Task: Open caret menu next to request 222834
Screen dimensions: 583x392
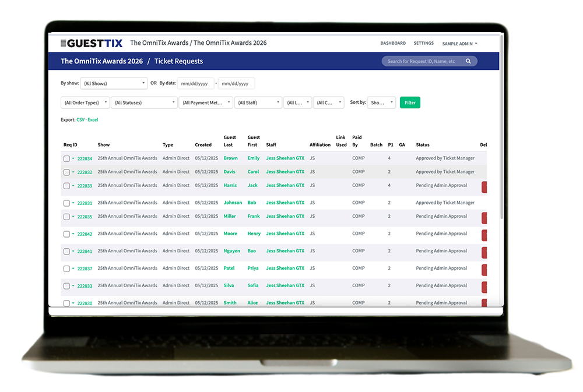Action: (73, 159)
